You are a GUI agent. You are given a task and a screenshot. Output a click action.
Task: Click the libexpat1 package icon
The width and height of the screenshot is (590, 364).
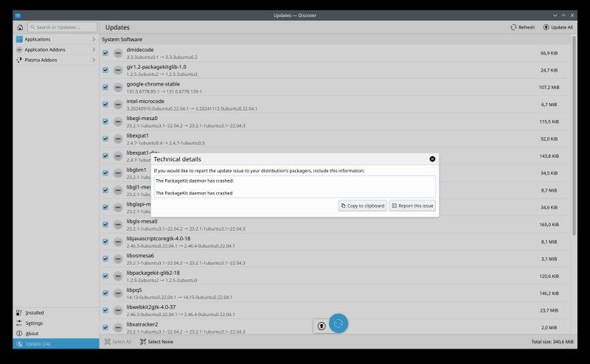(118, 139)
